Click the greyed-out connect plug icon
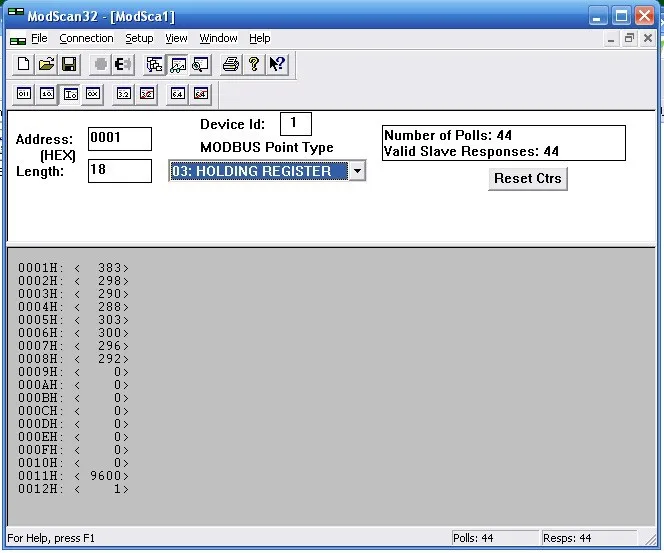Viewport: 664px width, 553px height. click(100, 64)
